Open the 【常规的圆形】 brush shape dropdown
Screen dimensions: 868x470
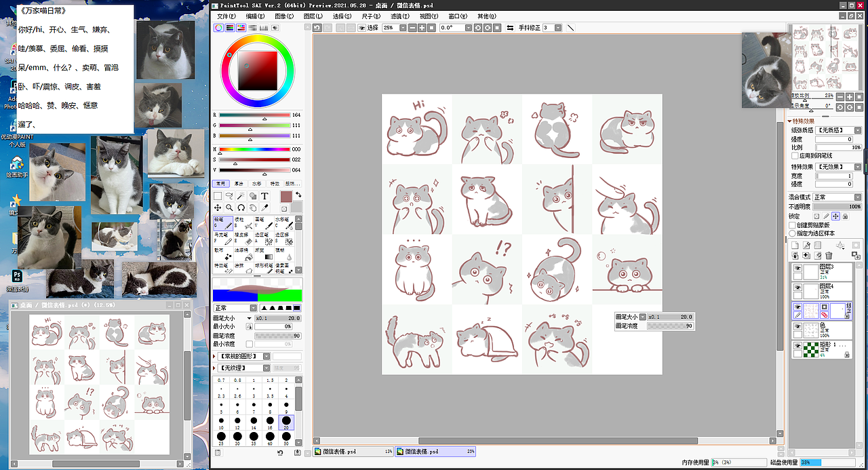tap(267, 356)
